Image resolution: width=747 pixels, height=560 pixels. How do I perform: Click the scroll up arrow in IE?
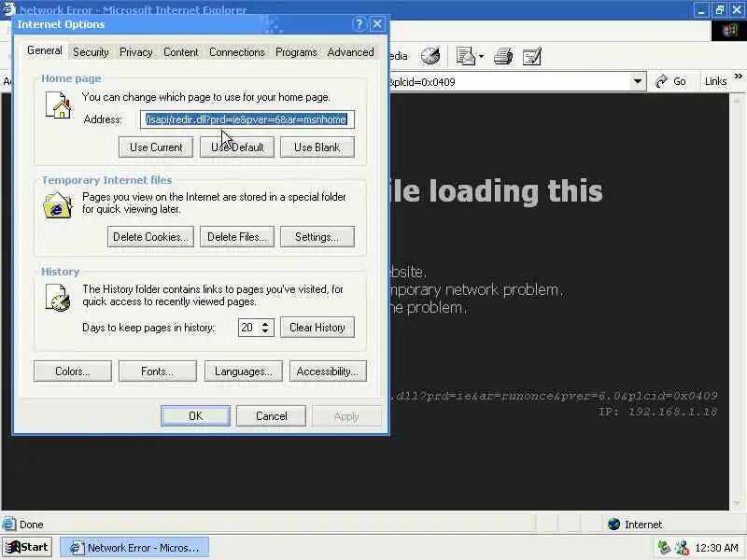(x=737, y=101)
